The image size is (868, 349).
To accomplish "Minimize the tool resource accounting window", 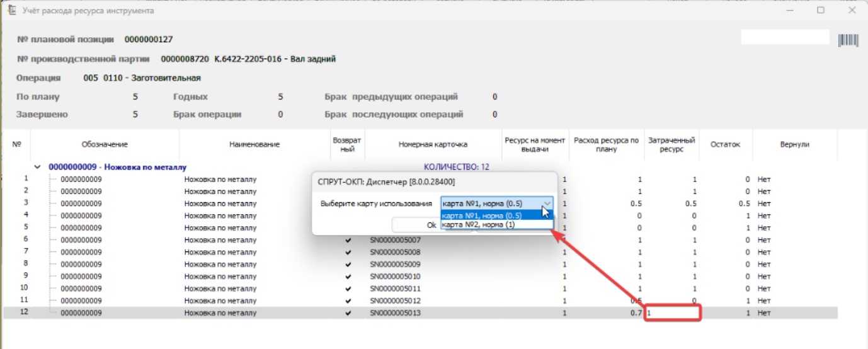I will point(789,11).
